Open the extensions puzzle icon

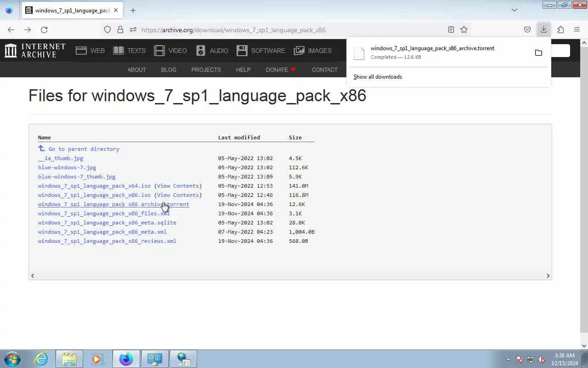pyautogui.click(x=560, y=29)
